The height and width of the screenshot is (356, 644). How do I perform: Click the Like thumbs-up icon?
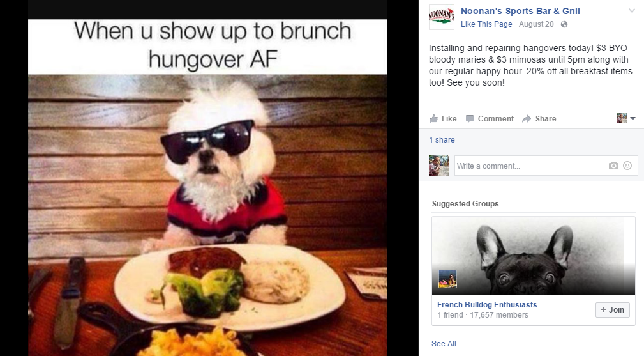pyautogui.click(x=433, y=119)
